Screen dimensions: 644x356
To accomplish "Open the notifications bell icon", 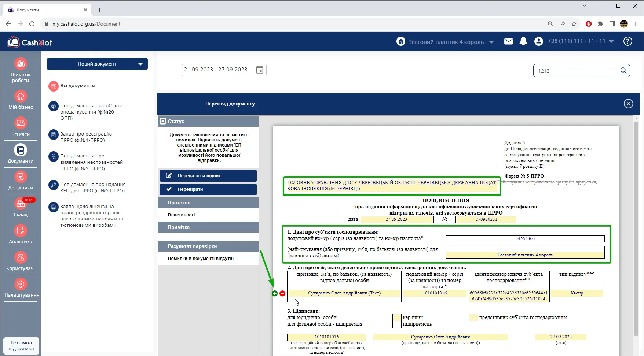I will coord(523,41).
